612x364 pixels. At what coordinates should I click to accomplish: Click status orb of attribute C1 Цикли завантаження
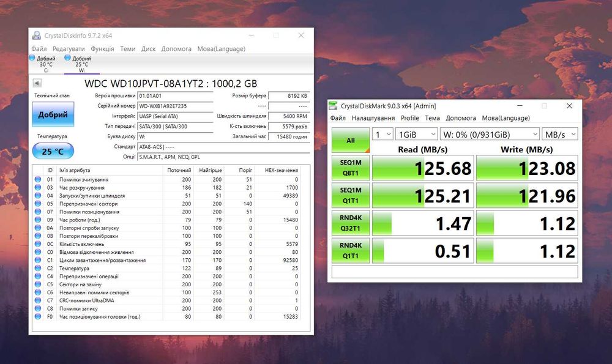pyautogui.click(x=38, y=260)
